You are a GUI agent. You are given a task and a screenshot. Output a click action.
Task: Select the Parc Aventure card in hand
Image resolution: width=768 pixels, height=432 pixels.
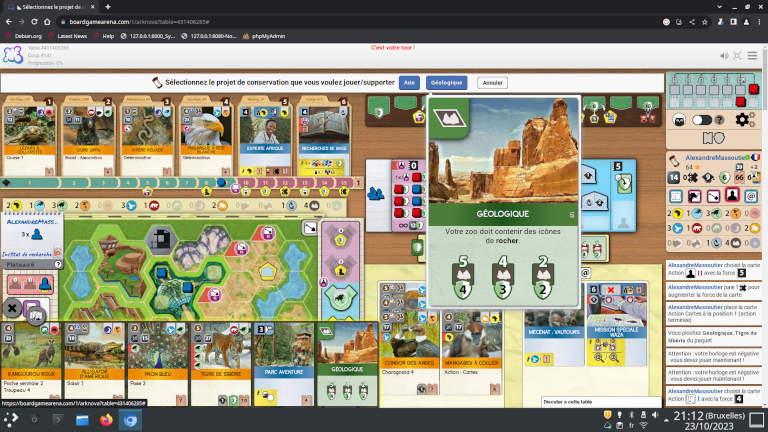coord(284,364)
